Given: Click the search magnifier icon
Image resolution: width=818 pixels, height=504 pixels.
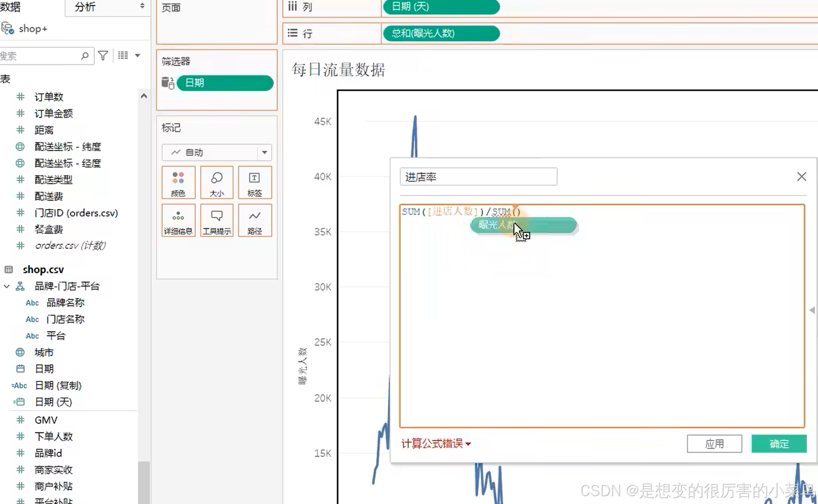Looking at the screenshot, I should click(84, 56).
